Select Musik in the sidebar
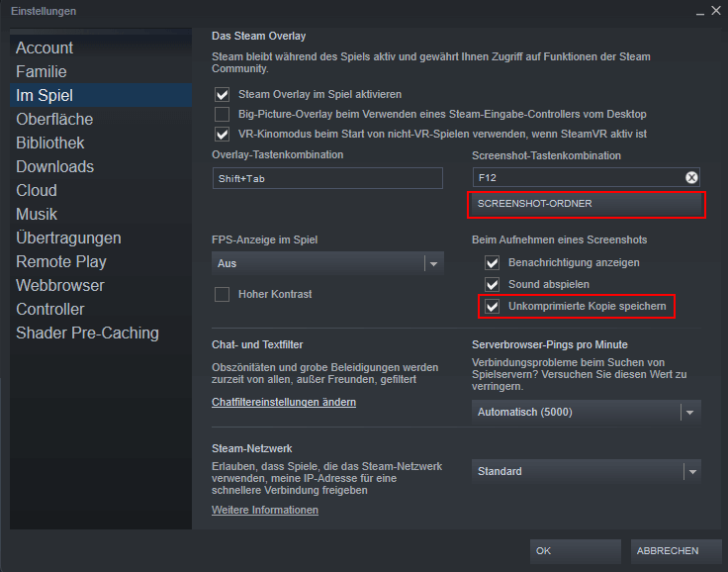 coord(101,214)
